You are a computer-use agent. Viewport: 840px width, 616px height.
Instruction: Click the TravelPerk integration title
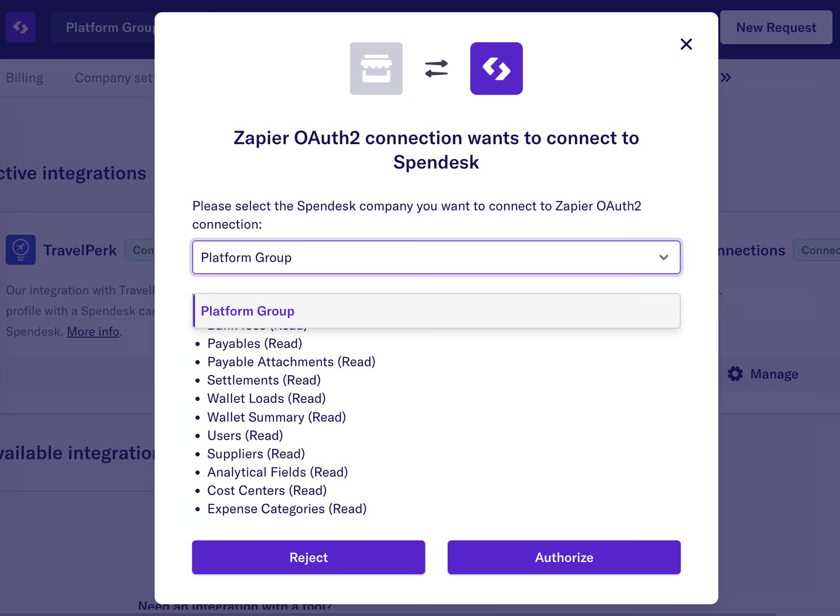point(80,250)
